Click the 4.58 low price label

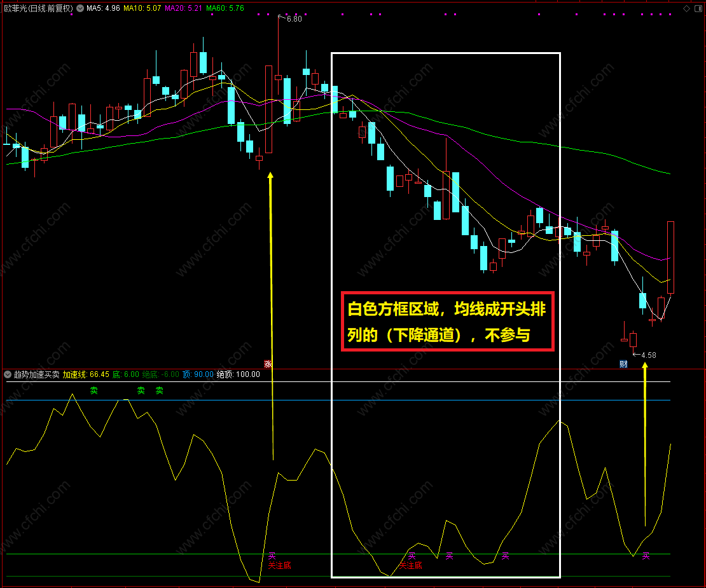point(649,355)
